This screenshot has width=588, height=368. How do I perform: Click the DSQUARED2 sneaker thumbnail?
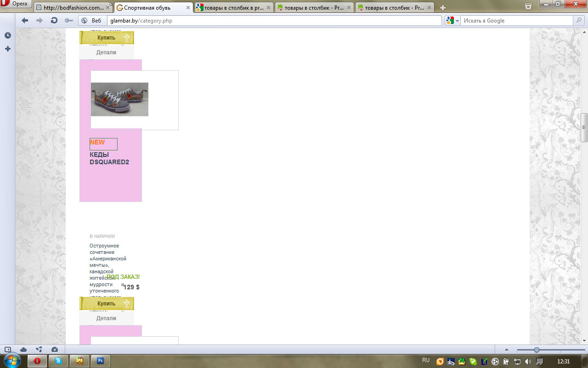pyautogui.click(x=119, y=99)
